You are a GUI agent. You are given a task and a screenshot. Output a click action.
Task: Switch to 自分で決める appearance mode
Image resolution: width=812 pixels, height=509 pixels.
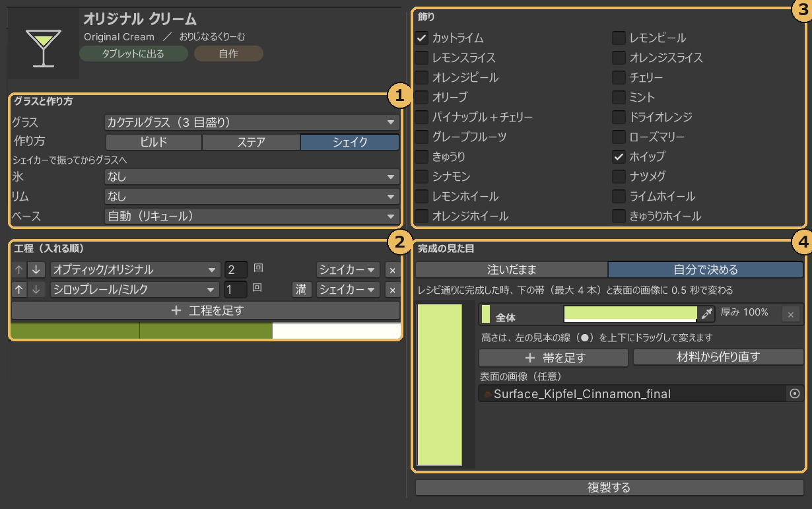point(706,269)
